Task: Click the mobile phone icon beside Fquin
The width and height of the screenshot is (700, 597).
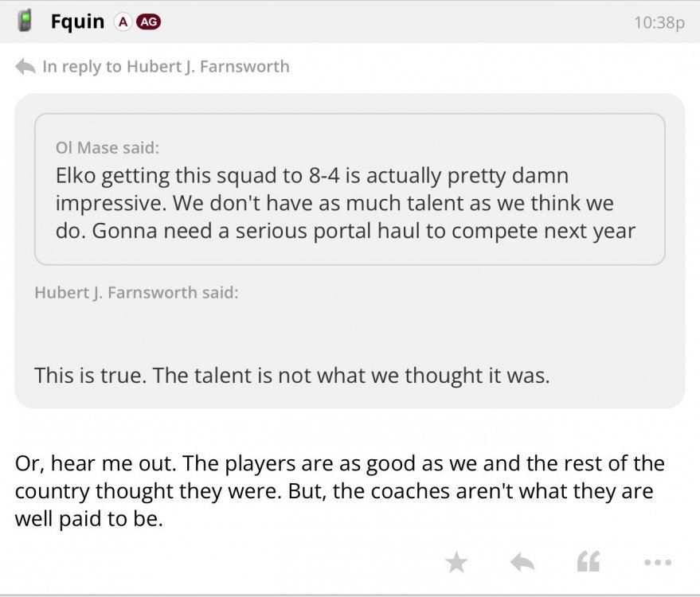Action: pos(25,21)
